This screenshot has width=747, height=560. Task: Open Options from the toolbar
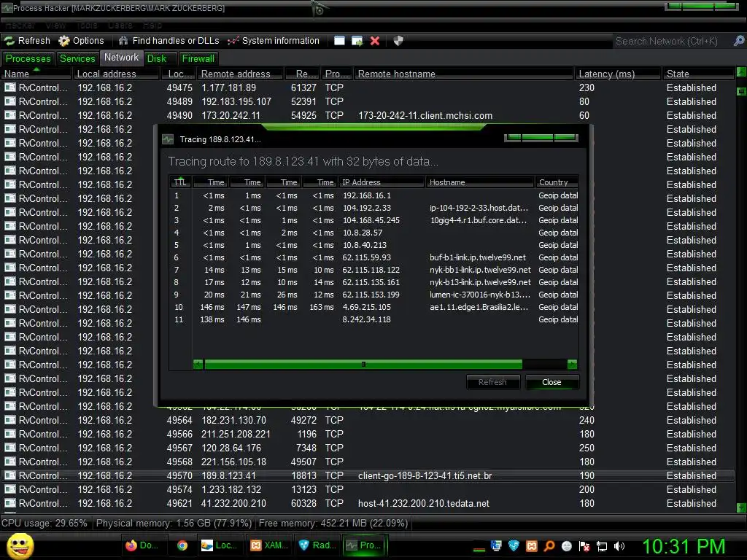pyautogui.click(x=81, y=41)
